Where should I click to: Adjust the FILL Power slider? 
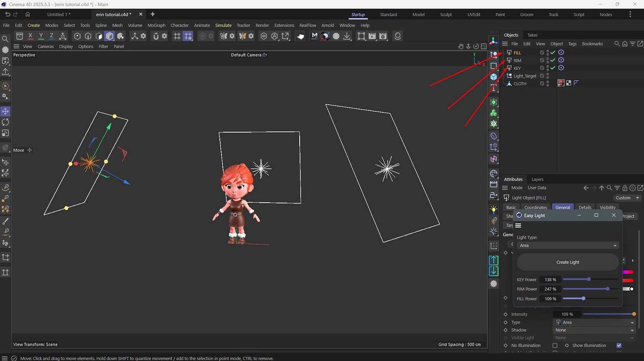coord(591,298)
